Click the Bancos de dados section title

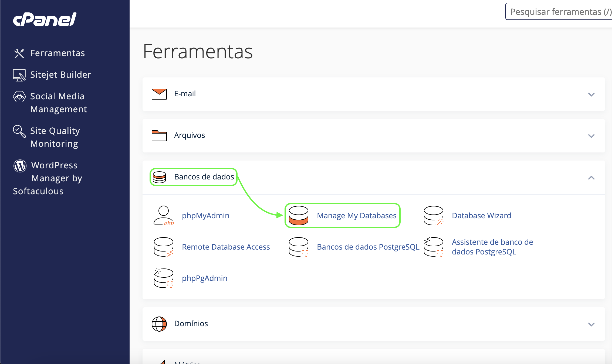pos(204,177)
